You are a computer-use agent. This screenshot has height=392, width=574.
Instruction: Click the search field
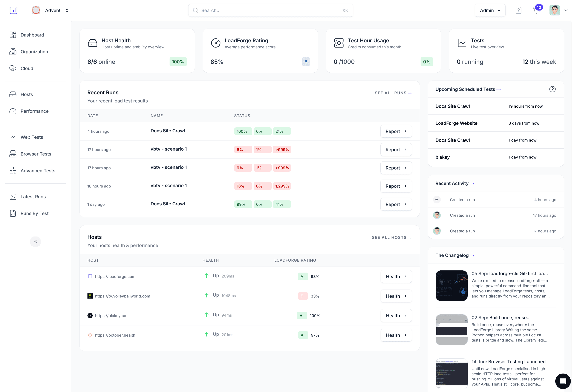click(270, 10)
